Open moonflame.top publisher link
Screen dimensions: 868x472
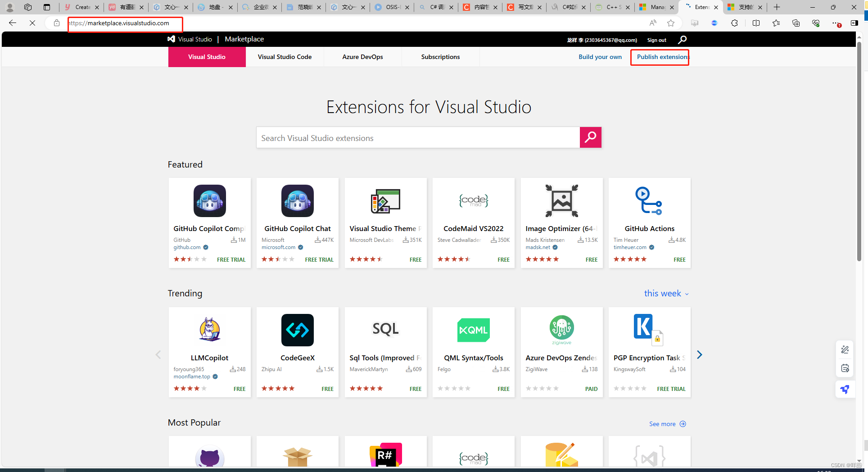click(x=192, y=377)
